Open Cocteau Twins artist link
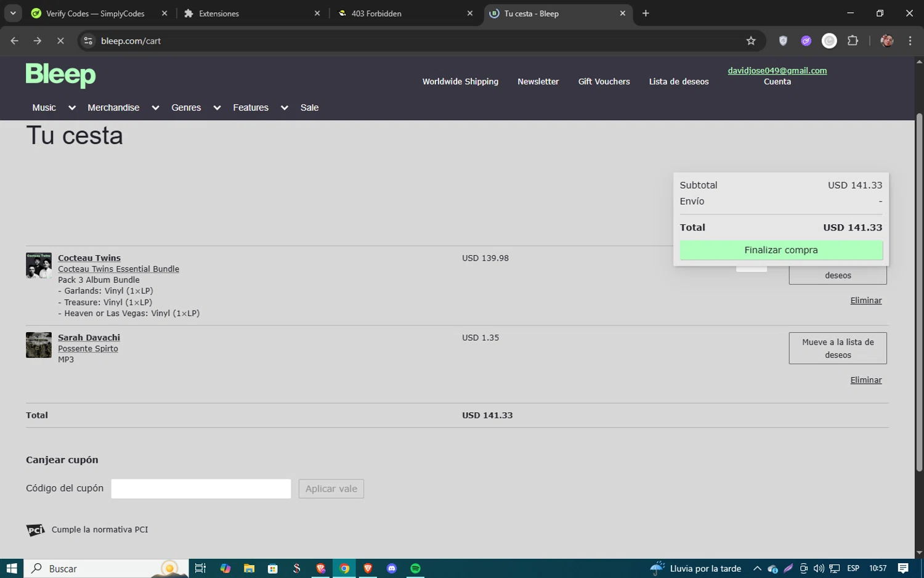Viewport: 924px width, 578px height. (89, 258)
